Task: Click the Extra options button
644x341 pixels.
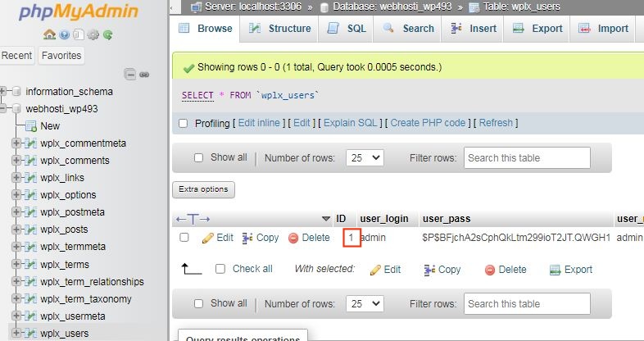Action: [203, 189]
